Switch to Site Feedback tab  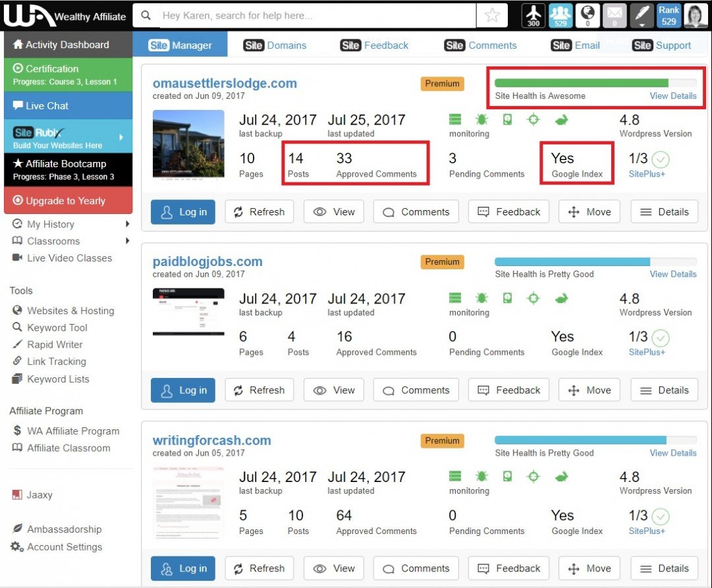374,45
